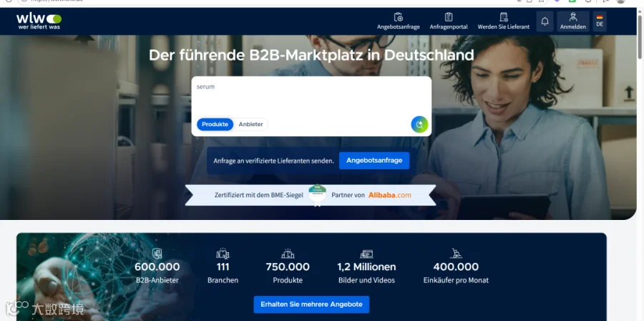Click the 111 Branchen icon
The image size is (644, 321).
(223, 253)
